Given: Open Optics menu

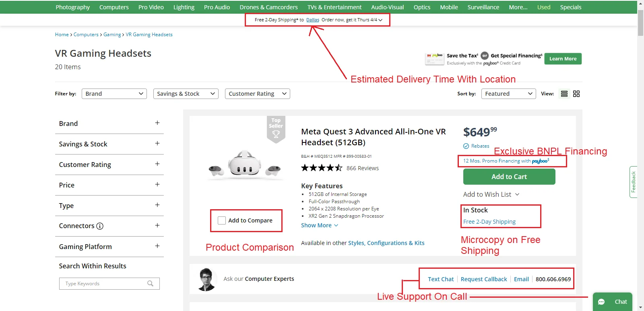Looking at the screenshot, I should (422, 7).
